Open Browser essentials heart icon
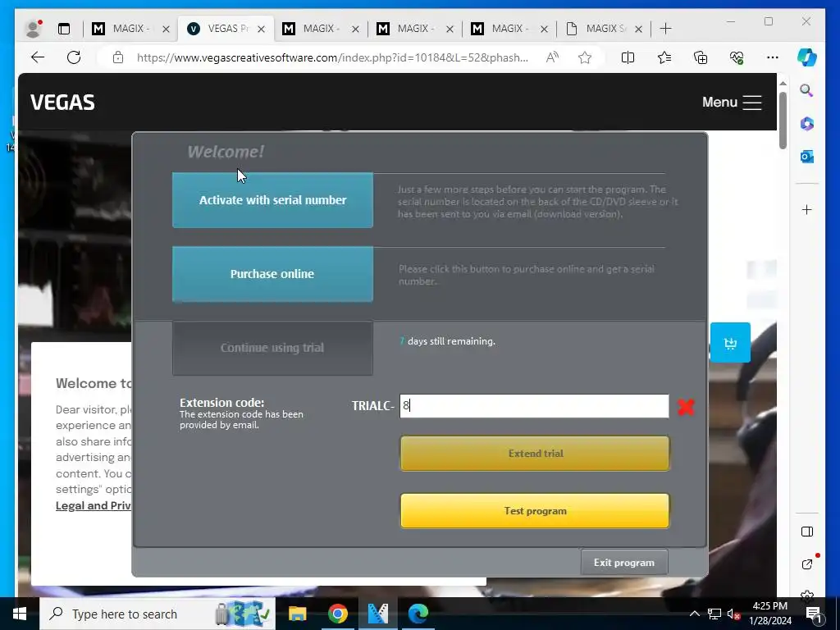Viewport: 840px width, 630px height. point(737,57)
